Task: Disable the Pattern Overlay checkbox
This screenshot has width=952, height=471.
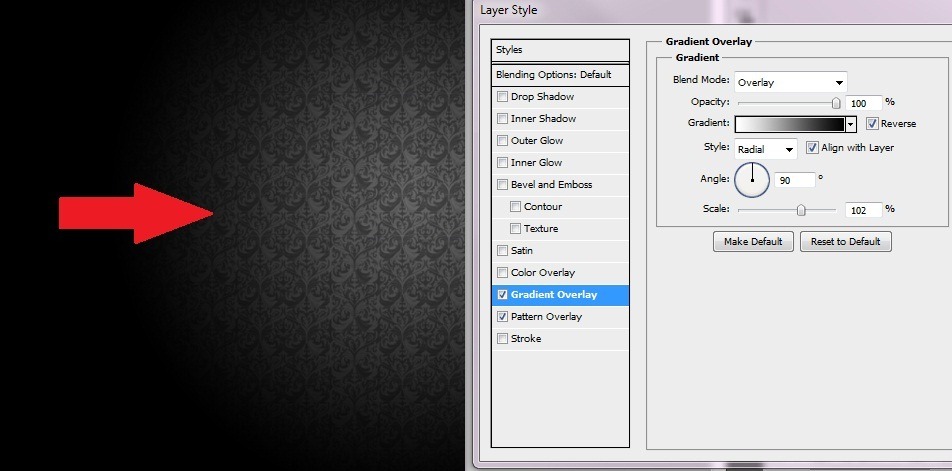Action: (x=502, y=316)
